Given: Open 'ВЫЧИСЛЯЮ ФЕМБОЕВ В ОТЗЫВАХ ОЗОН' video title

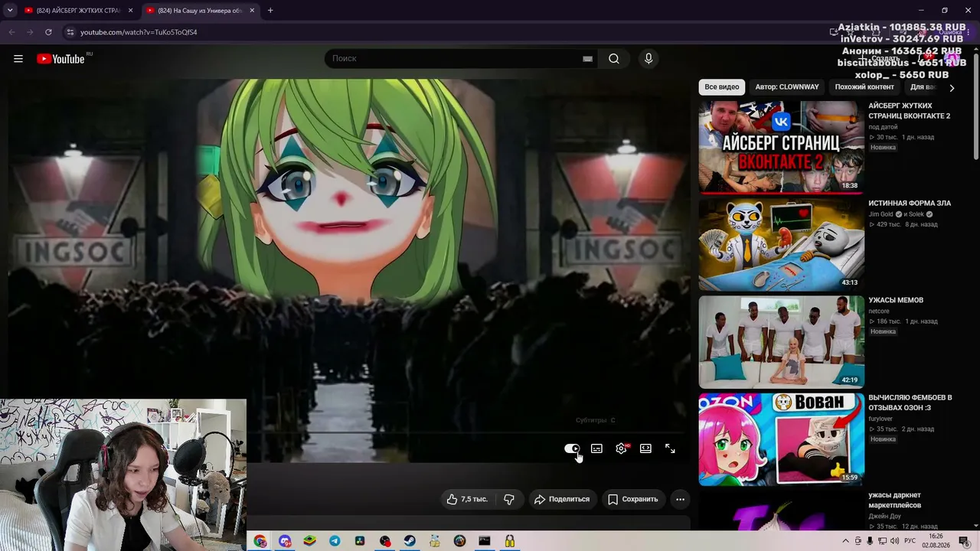Looking at the screenshot, I should [910, 403].
